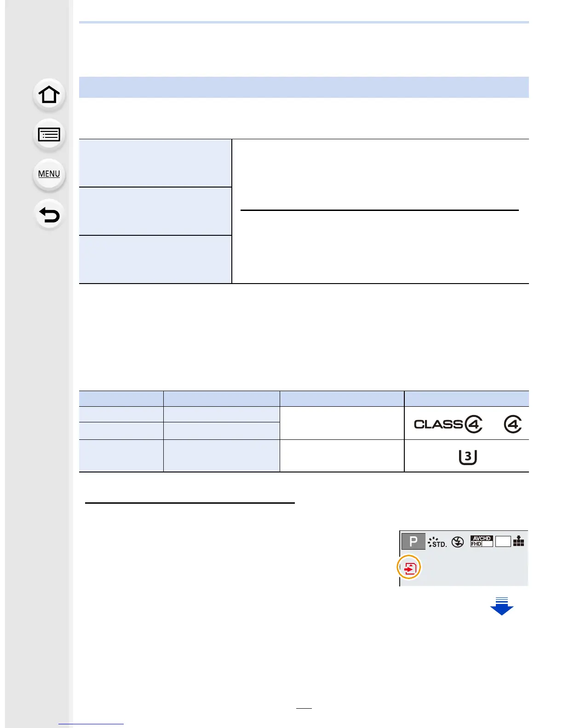Click the picture quality bricks icon
The image size is (563, 728).
pyautogui.click(x=518, y=541)
